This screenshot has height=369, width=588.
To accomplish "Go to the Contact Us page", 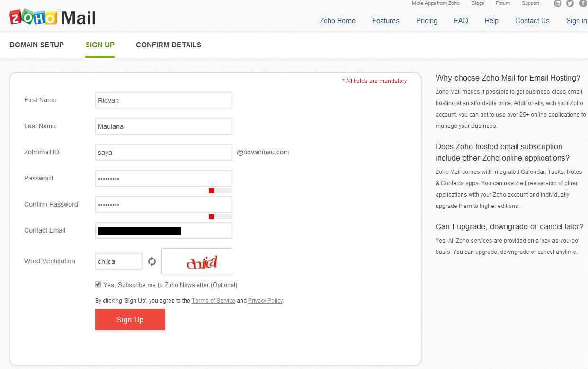I will click(x=532, y=21).
